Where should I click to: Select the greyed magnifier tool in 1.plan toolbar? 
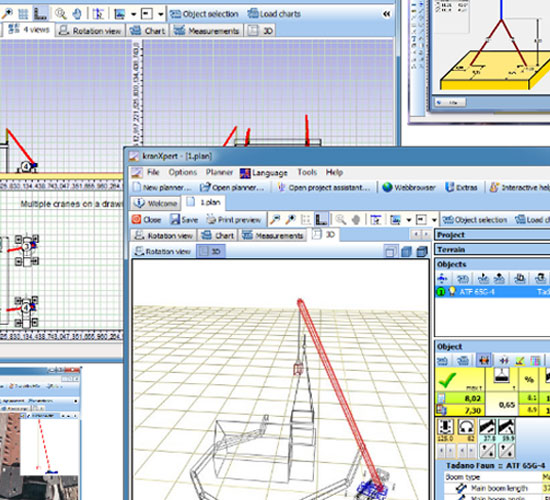click(x=340, y=220)
